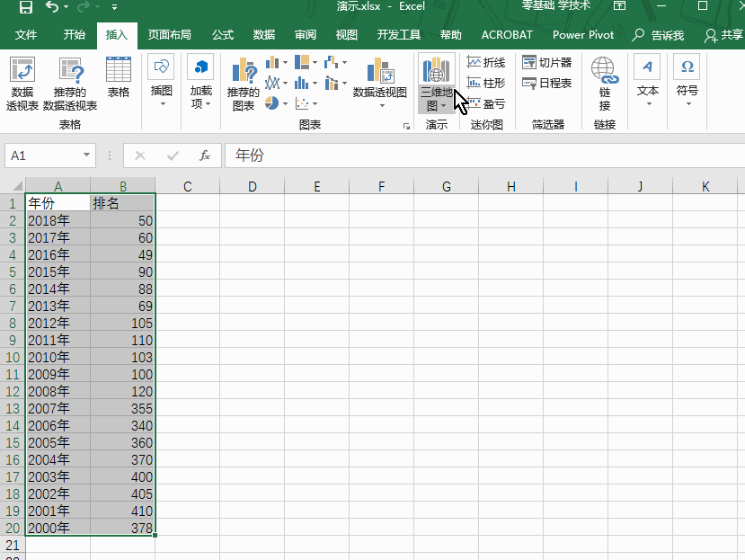The height and width of the screenshot is (560, 745).
Task: Switch to the 视图 ribbon tab
Action: (x=346, y=35)
